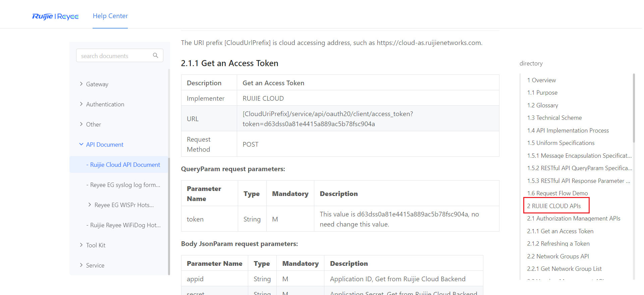Click the access_token URL cell text
The width and height of the screenshot is (644, 295).
pyautogui.click(x=328, y=119)
